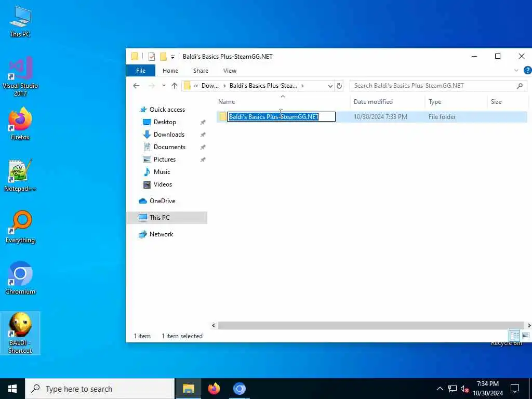Image resolution: width=532 pixels, height=399 pixels.
Task: Click inside the folder rename text box
Action: click(x=281, y=117)
